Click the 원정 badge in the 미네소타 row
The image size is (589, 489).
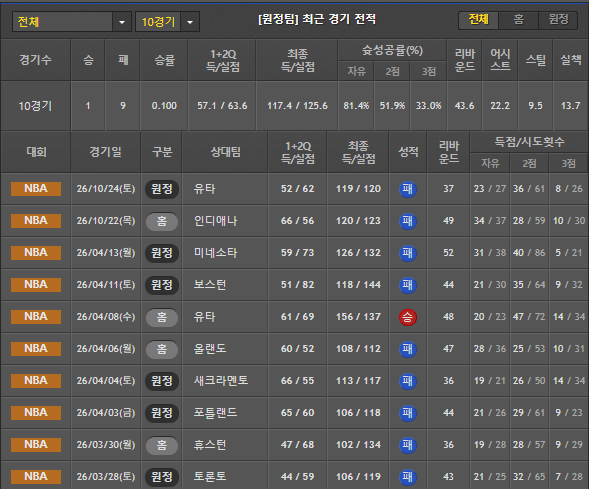162,253
